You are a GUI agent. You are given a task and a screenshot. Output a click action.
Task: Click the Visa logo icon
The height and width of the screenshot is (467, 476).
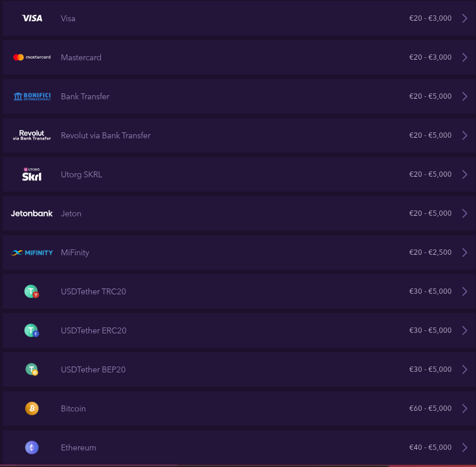click(32, 18)
